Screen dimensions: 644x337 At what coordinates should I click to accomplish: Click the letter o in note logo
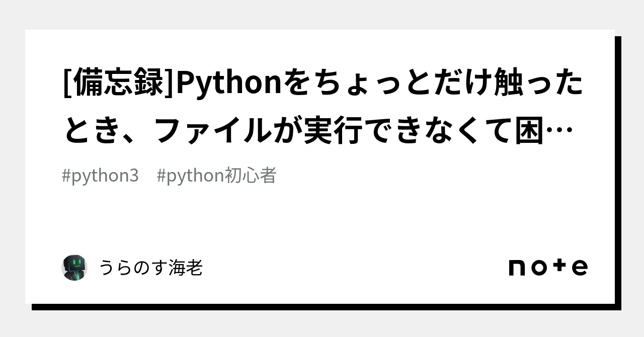(x=538, y=268)
